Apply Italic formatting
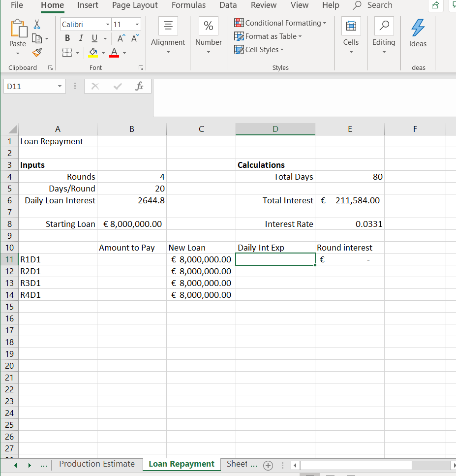The height and width of the screenshot is (476, 456). tap(80, 38)
